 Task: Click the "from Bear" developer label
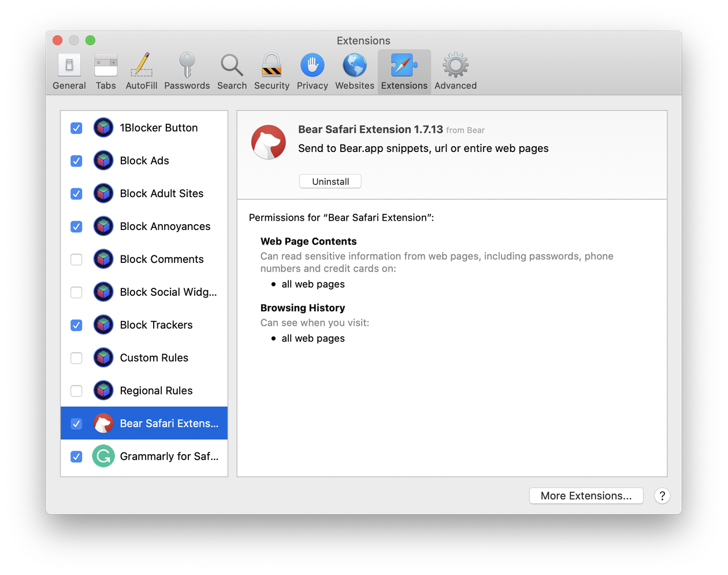[465, 131]
